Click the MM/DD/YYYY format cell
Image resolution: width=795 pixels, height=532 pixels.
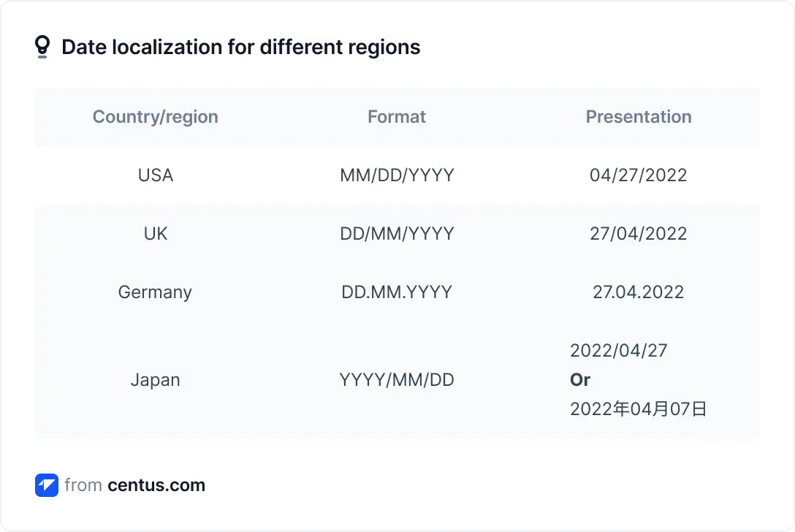click(397, 175)
